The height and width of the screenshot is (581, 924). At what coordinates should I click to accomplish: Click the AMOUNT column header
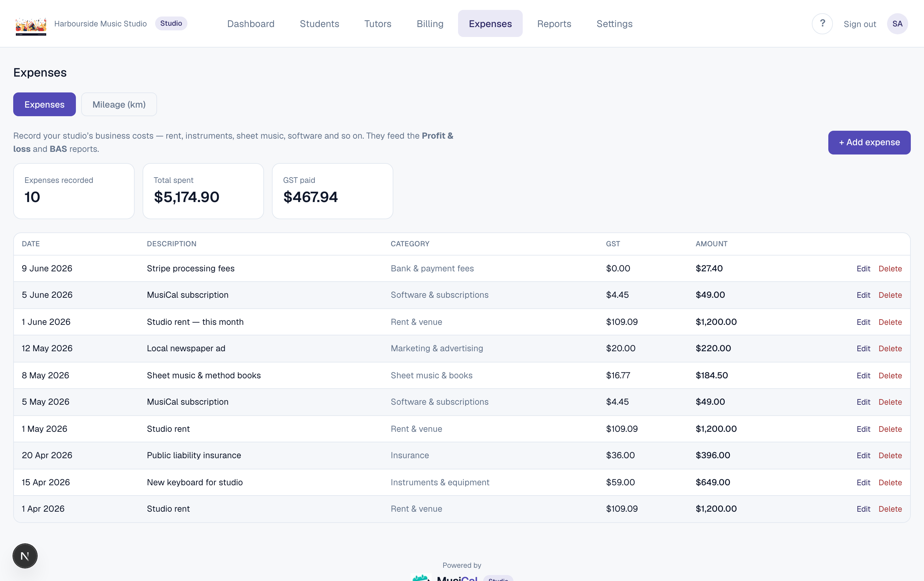711,244
